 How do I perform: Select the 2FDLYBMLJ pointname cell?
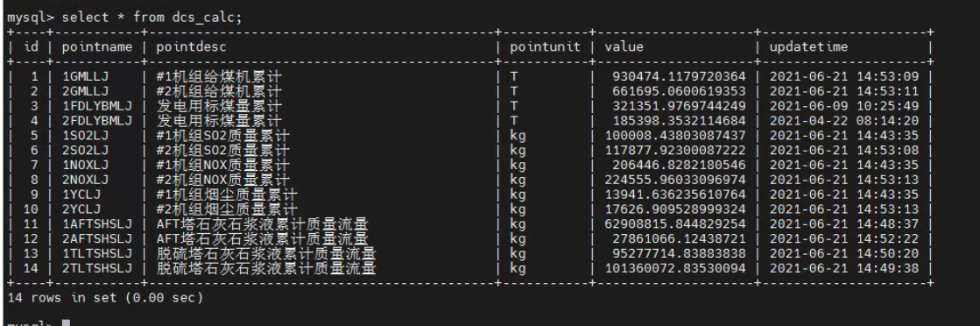coord(97,121)
